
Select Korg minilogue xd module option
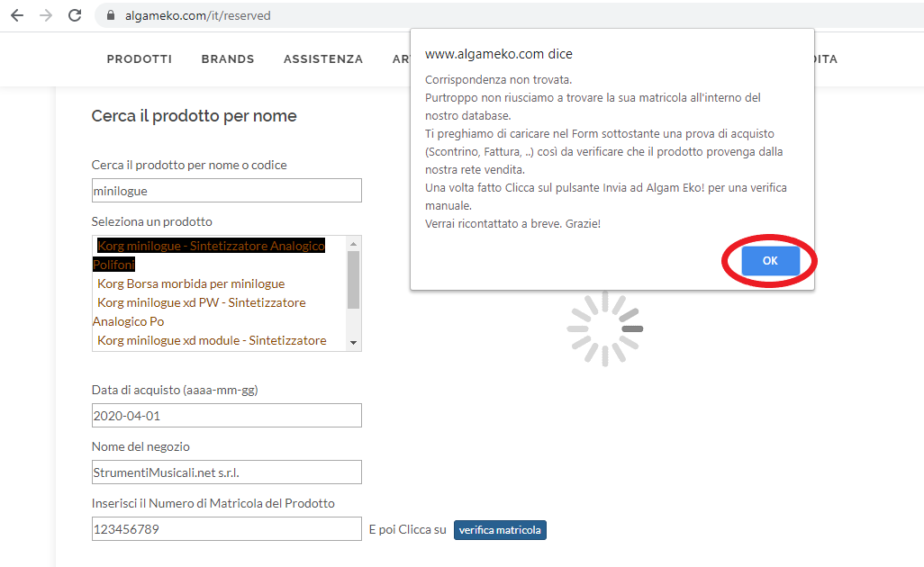tap(212, 340)
